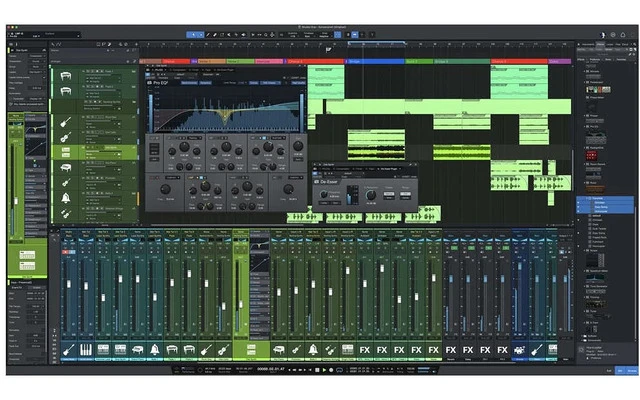Click the Edit button at bottom right
This screenshot has height=400, width=640.
pos(609,371)
